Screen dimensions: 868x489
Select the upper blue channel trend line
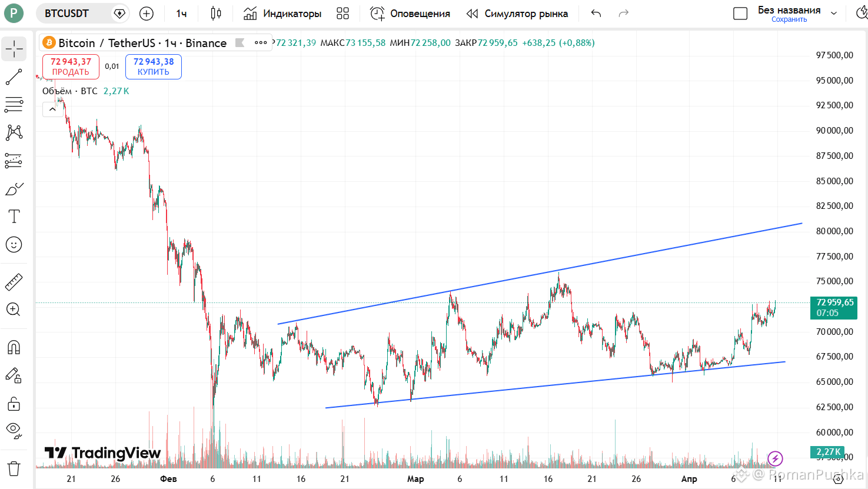pyautogui.click(x=540, y=274)
